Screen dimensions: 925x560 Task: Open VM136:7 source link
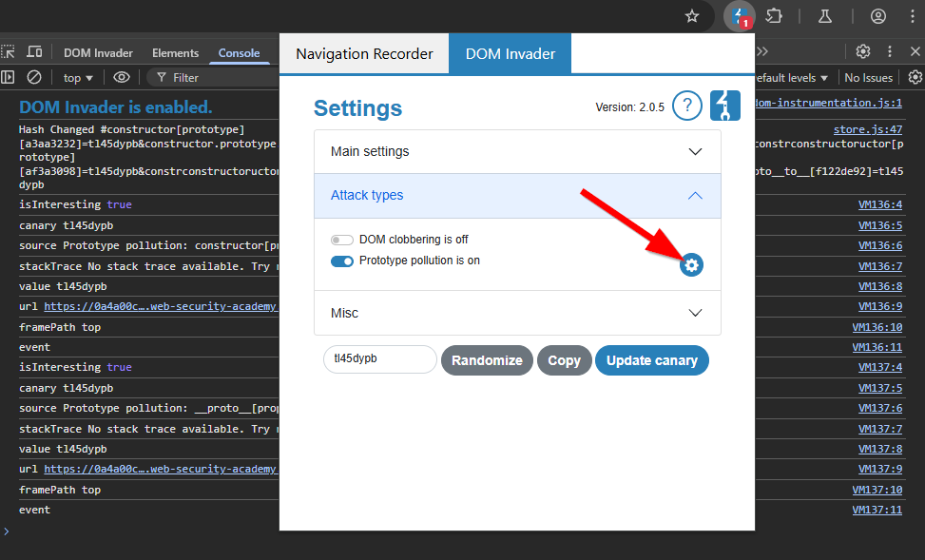(x=880, y=266)
